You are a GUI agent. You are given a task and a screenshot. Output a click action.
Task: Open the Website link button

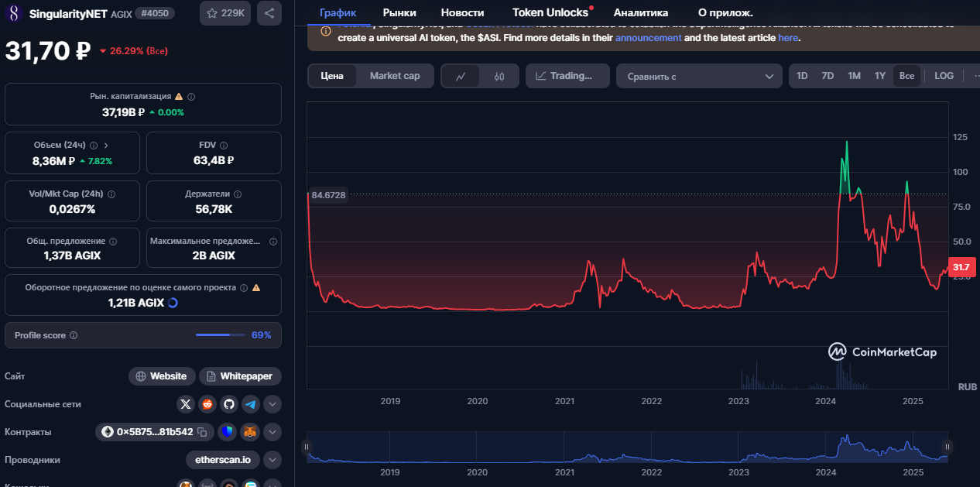pyautogui.click(x=161, y=376)
